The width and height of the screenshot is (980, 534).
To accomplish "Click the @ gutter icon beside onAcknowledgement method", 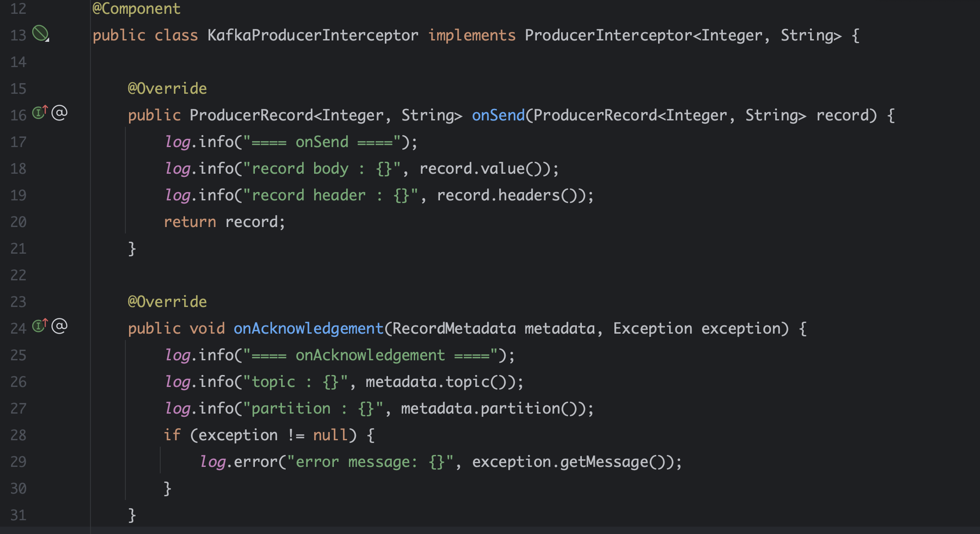I will tap(60, 325).
